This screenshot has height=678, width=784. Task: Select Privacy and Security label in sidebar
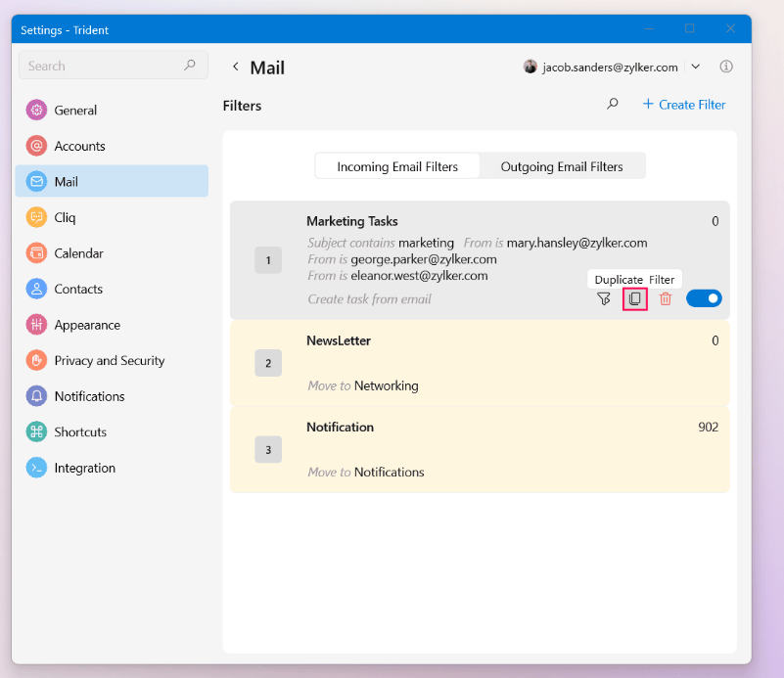[x=110, y=360]
